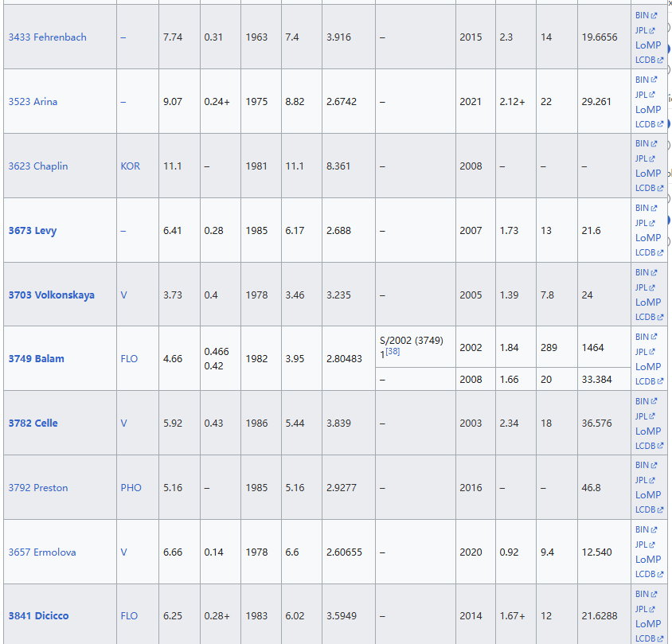The width and height of the screenshot is (672, 644).
Task: Click LoMP link in 3657 Ermolova row
Action: pyautogui.click(x=648, y=559)
